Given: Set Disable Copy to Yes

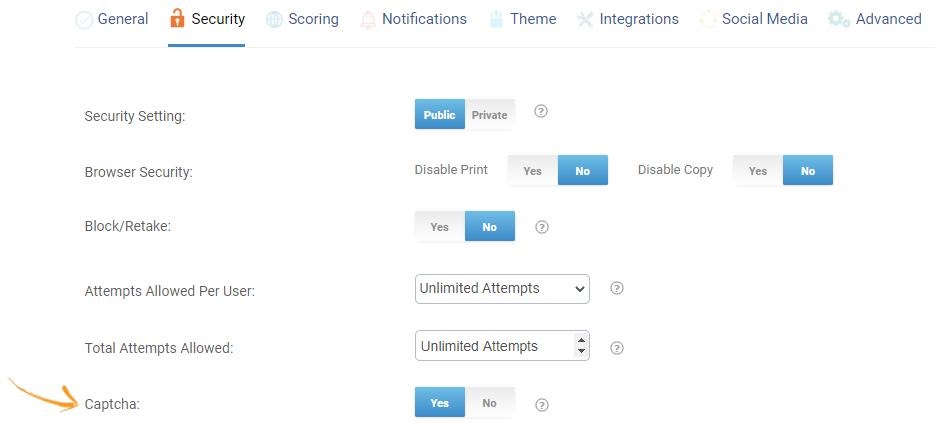Looking at the screenshot, I should [x=758, y=171].
